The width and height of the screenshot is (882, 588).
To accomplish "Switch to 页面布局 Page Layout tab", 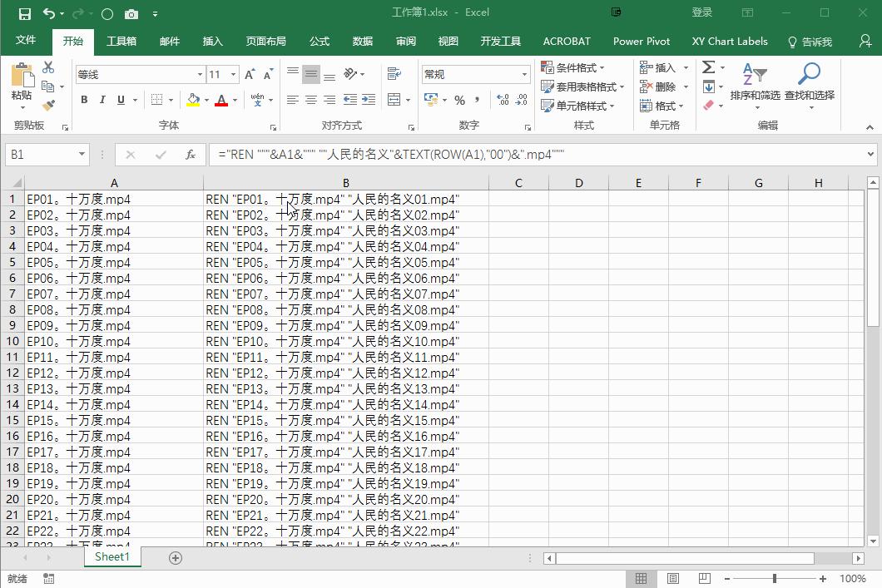I will (x=265, y=41).
